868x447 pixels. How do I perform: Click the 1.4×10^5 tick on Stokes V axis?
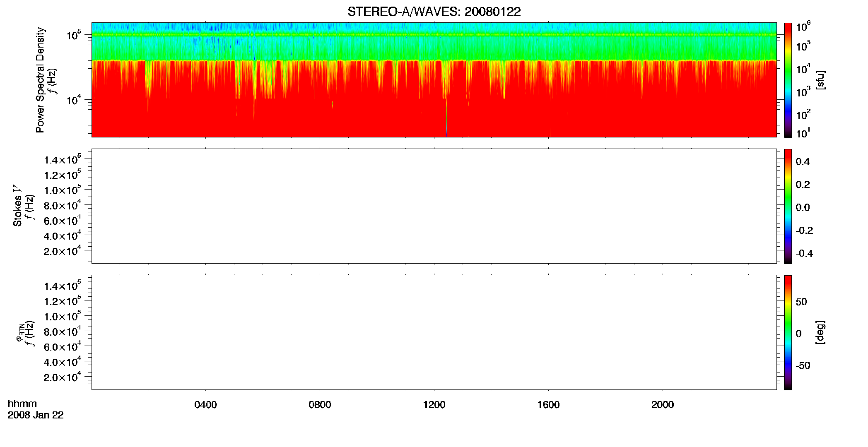point(63,159)
